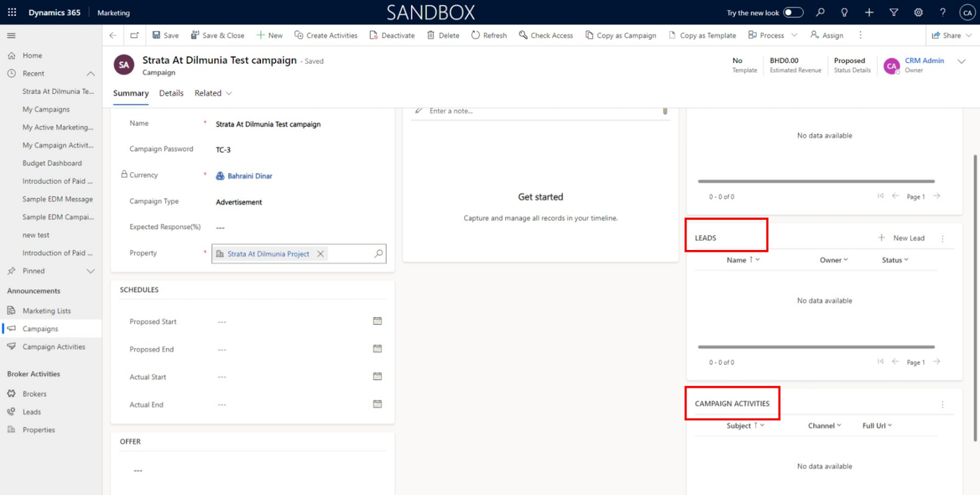Open Actual End calendar picker
The width and height of the screenshot is (980, 495).
click(377, 404)
